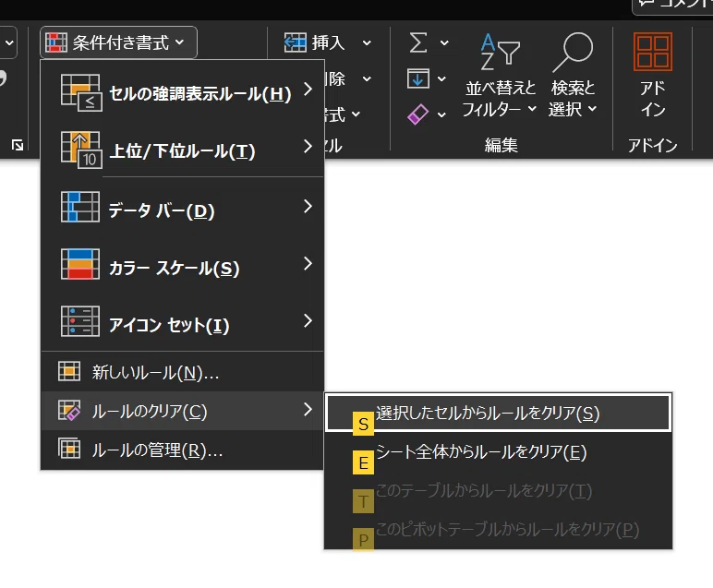The height and width of the screenshot is (588, 713).
Task: Choose シート全体からルールをクリア(E)
Action: (499, 451)
